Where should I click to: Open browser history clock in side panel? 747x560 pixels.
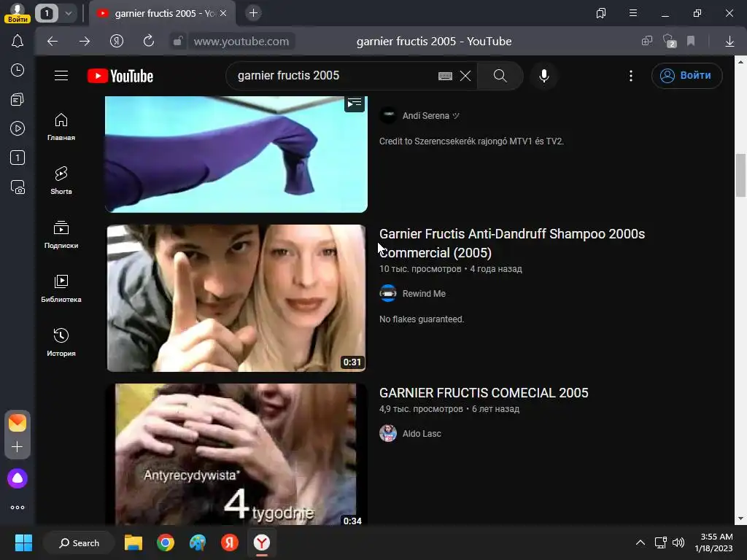18,71
